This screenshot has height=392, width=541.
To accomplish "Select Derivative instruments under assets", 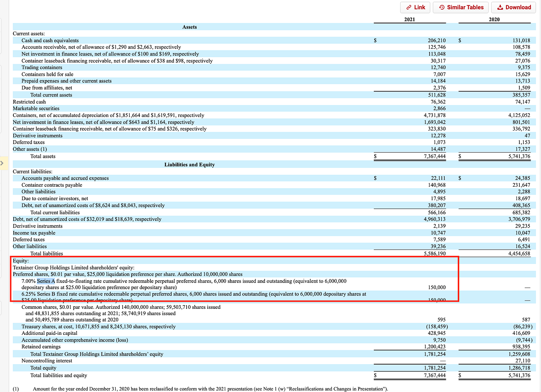I will tap(38, 136).
